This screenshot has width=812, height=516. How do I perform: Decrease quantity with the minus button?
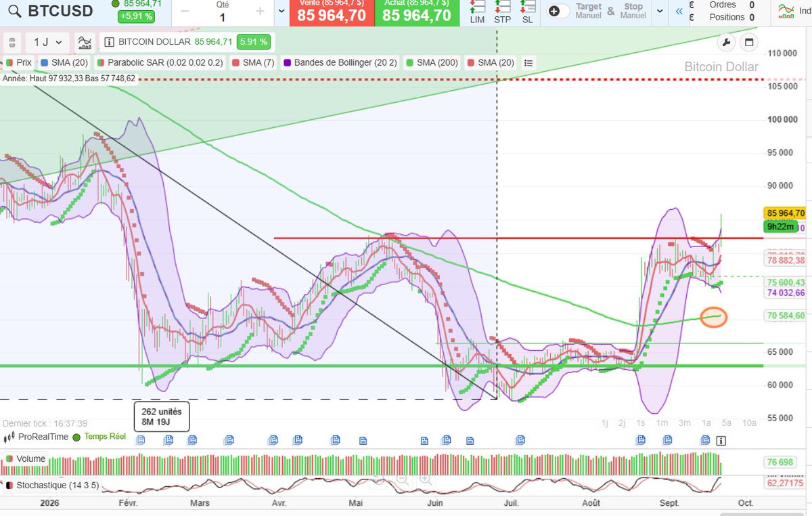(x=185, y=12)
